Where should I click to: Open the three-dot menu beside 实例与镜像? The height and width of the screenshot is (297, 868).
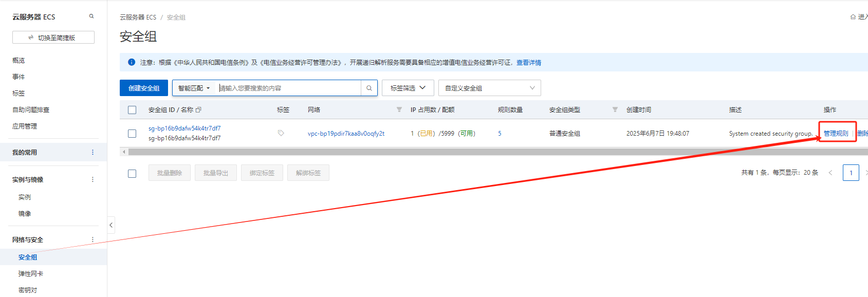(x=93, y=179)
